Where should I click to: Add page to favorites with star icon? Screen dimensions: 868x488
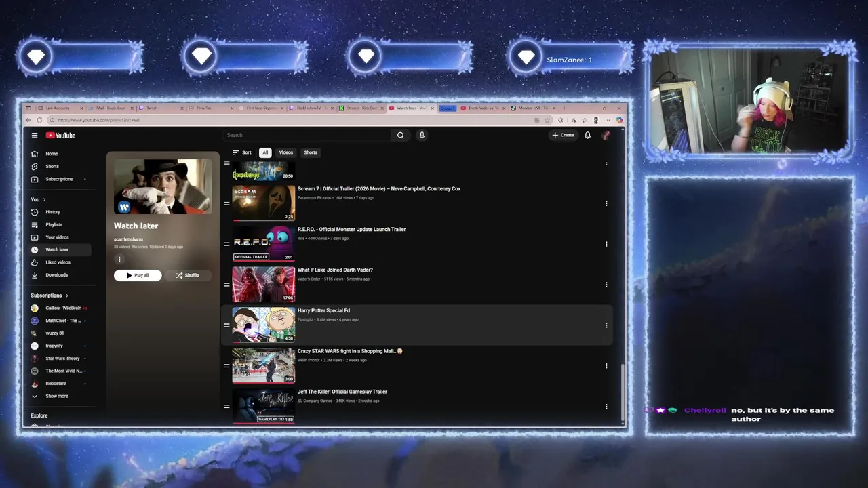[547, 120]
